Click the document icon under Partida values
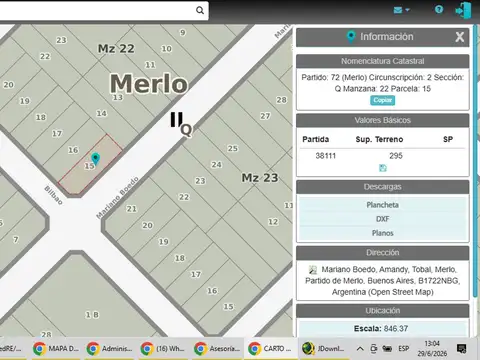480x360 pixels. tap(383, 168)
